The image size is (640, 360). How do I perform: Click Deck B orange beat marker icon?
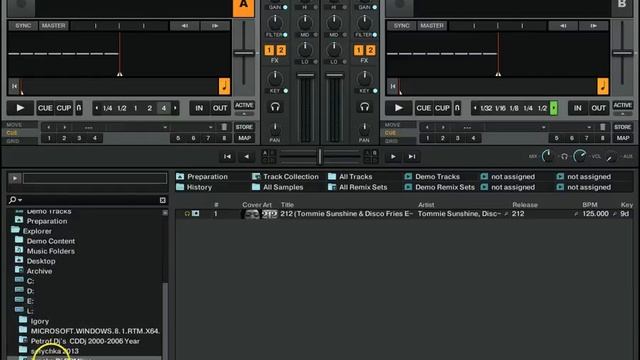coord(603,86)
